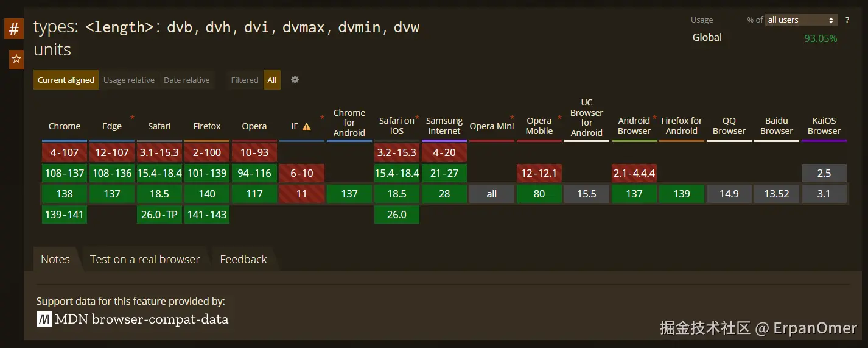The width and height of the screenshot is (868, 348).
Task: Click the hash permalink icon
Action: click(14, 29)
